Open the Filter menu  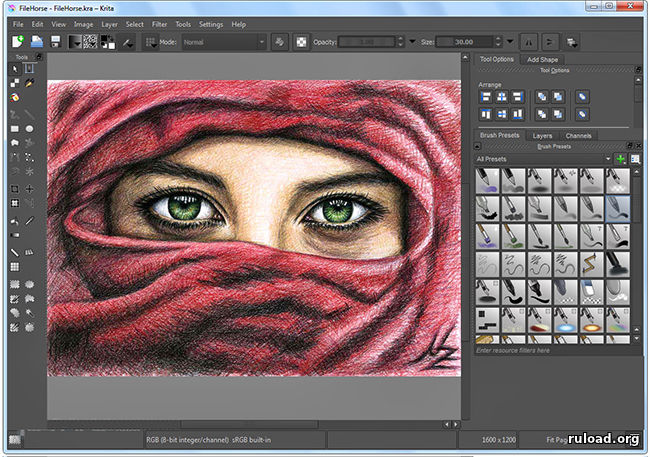point(159,23)
